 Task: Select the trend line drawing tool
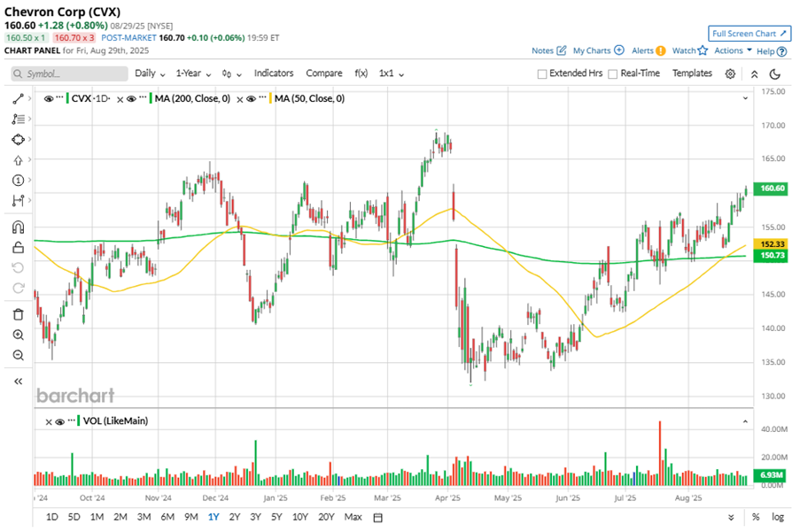18,99
